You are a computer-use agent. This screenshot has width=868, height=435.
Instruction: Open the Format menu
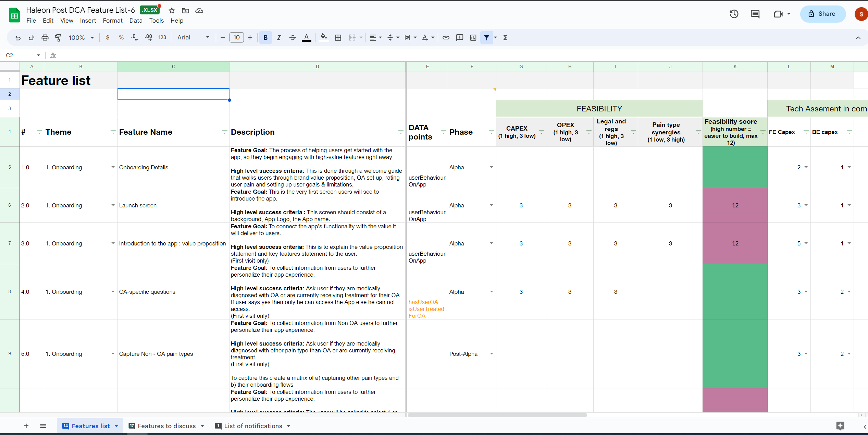click(112, 21)
